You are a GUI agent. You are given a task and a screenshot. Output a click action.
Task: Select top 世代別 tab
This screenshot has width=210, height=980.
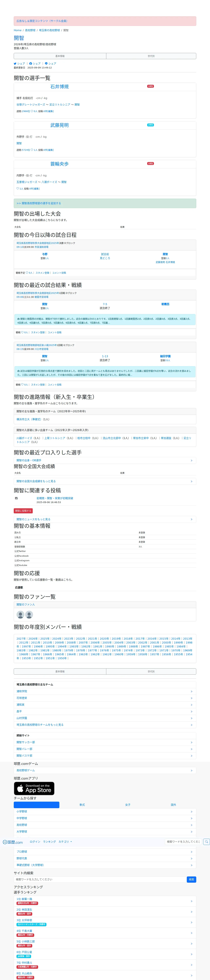pos(151,56)
